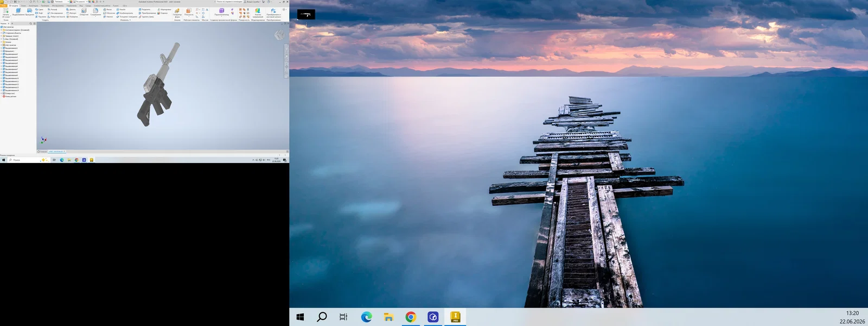Click the Разделить (Split) command
Viewport: 868px width, 326px height.
pos(144,9)
